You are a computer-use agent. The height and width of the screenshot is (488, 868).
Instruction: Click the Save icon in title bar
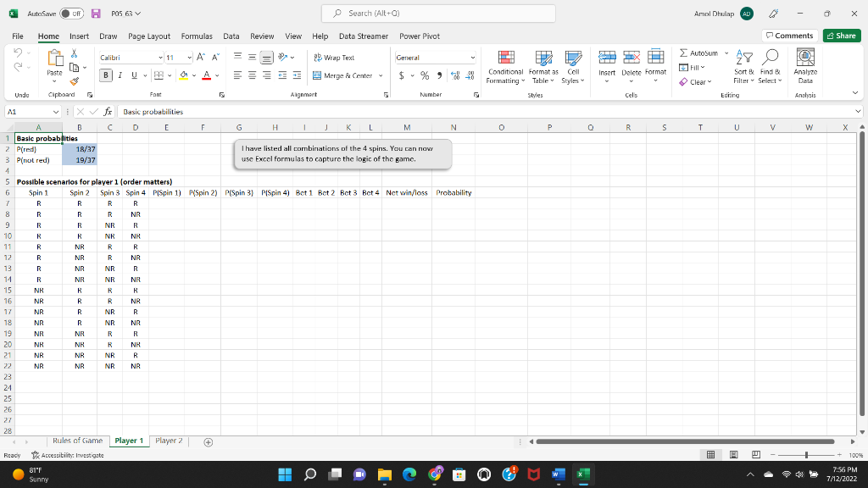96,14
